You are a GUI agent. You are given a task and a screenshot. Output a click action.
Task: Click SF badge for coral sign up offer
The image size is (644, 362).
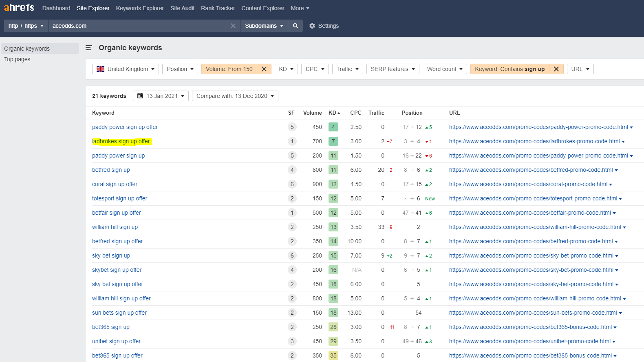(x=292, y=184)
